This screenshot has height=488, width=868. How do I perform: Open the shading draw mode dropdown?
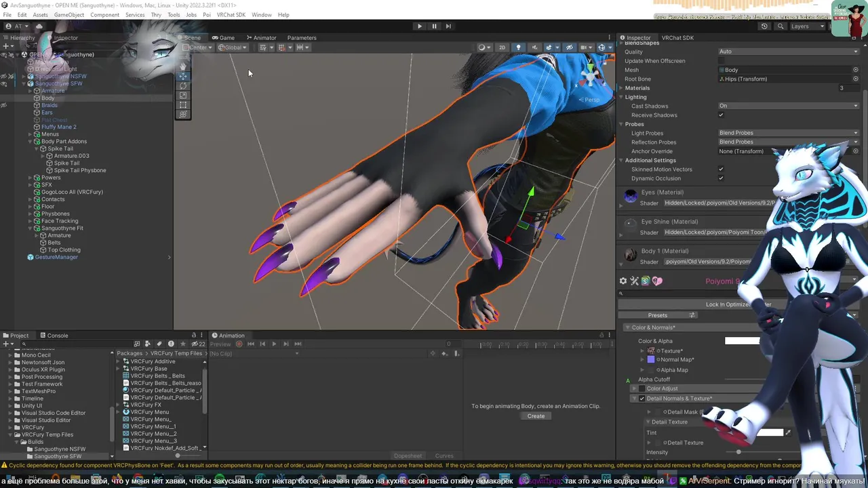click(484, 47)
